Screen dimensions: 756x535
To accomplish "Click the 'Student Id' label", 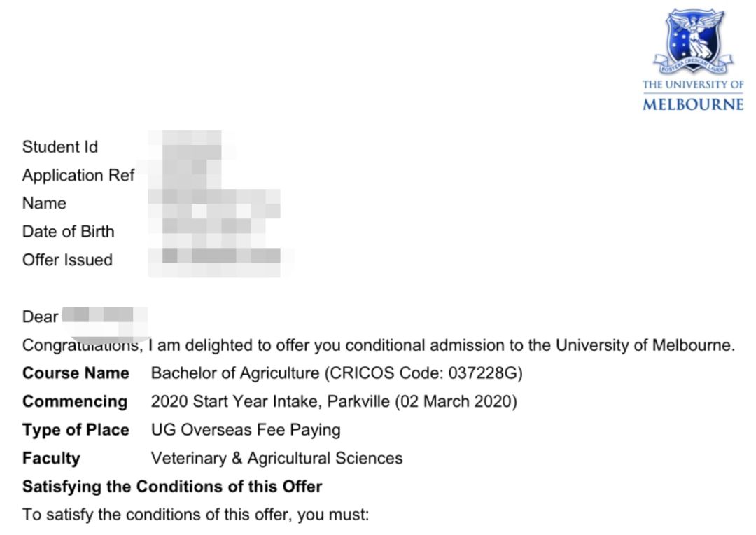I will 59,146.
